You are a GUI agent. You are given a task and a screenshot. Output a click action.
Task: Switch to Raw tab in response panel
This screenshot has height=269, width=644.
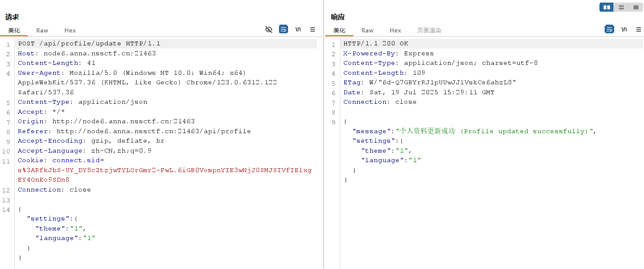367,30
